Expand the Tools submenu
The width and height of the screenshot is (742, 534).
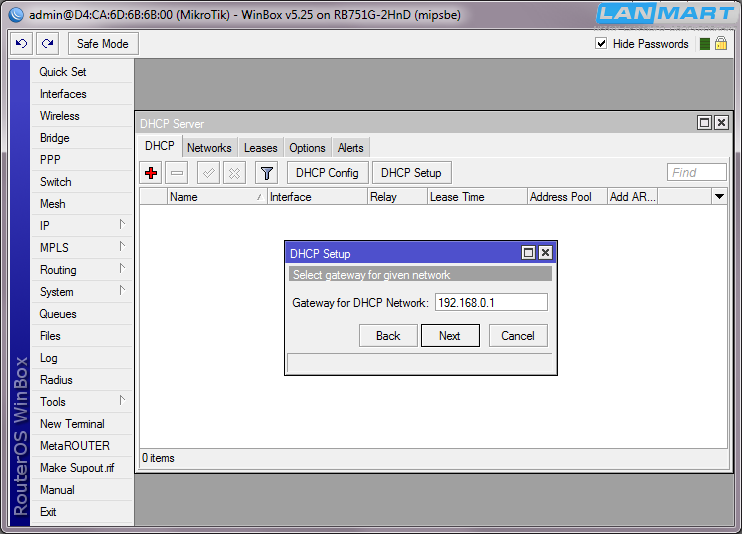point(122,400)
